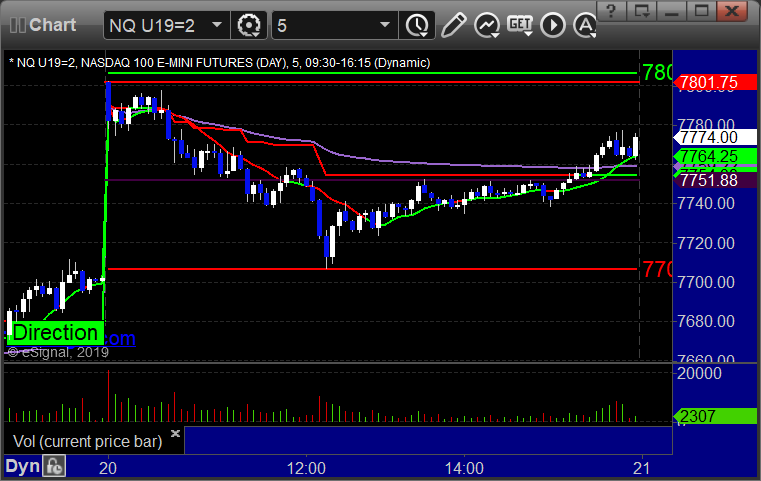Open the GET studies menu
This screenshot has width=761, height=481.
[x=520, y=25]
